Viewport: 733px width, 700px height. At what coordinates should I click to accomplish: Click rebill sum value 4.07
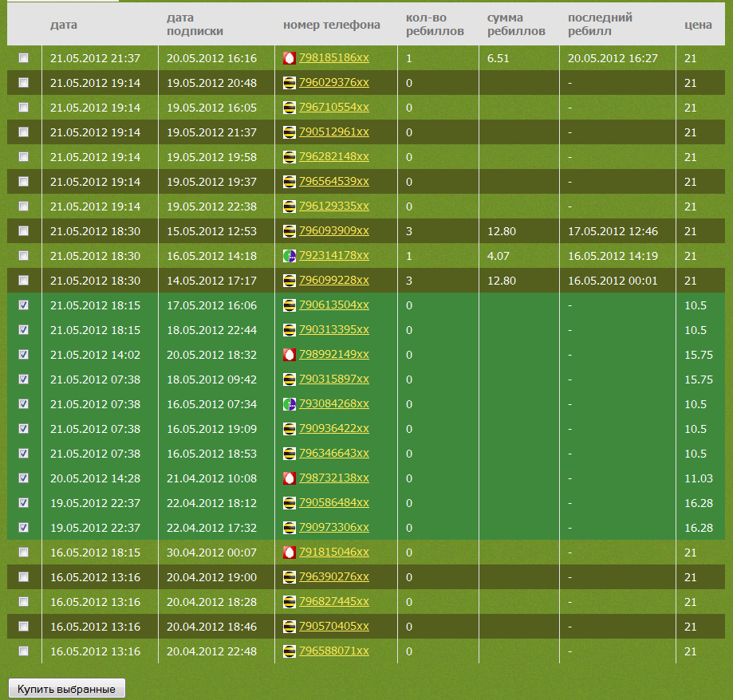tap(498, 256)
